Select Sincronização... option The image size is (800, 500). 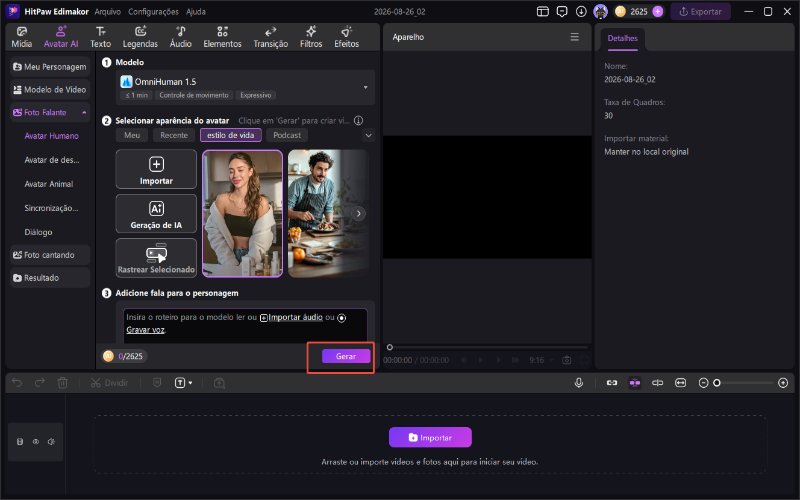52,208
